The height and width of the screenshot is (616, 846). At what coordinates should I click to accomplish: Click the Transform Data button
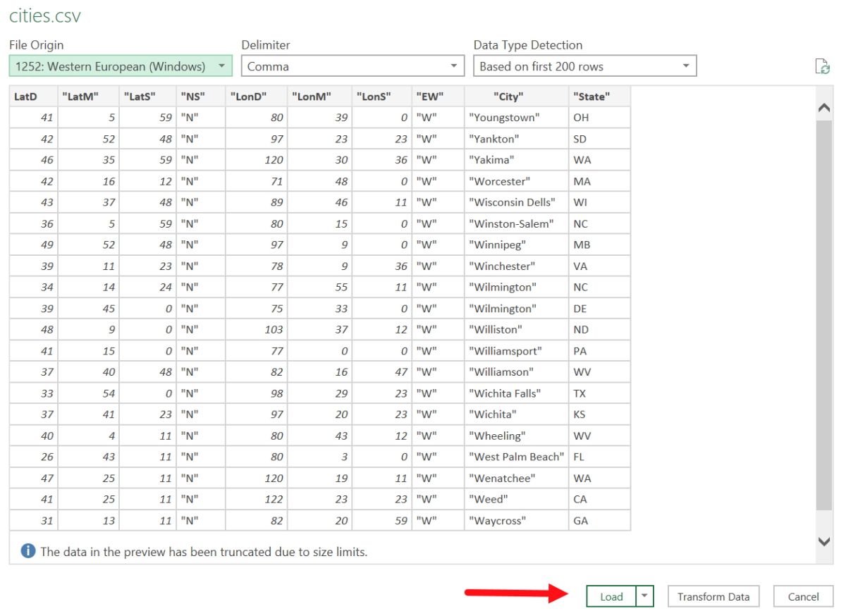point(713,596)
